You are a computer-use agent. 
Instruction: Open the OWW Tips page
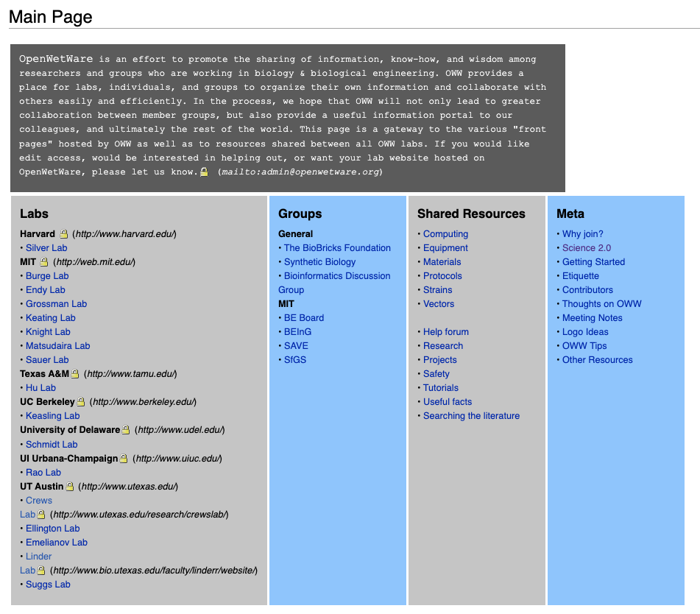click(x=584, y=345)
